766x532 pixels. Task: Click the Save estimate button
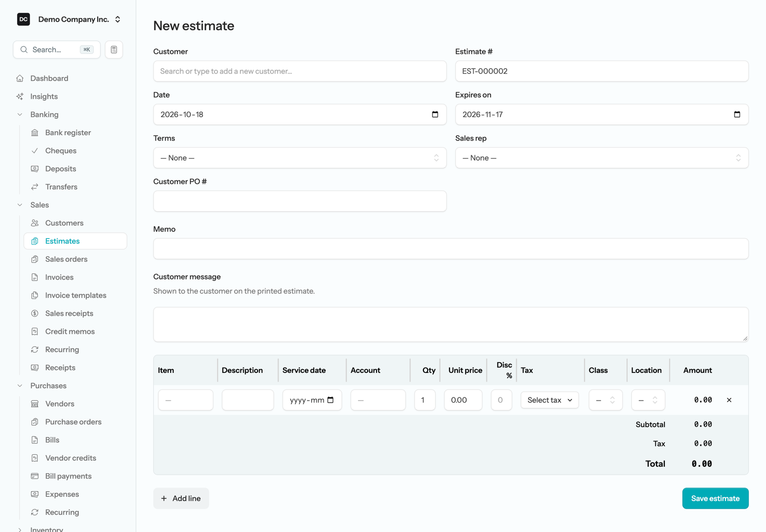coord(715,498)
